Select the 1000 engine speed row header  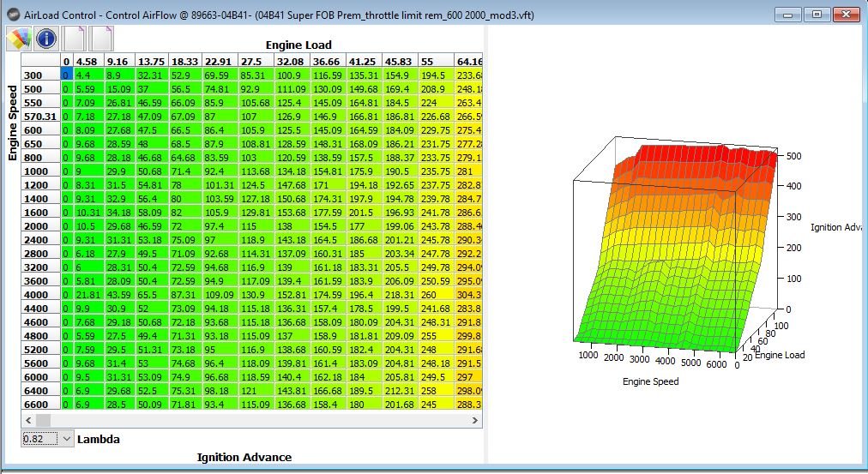[40, 171]
